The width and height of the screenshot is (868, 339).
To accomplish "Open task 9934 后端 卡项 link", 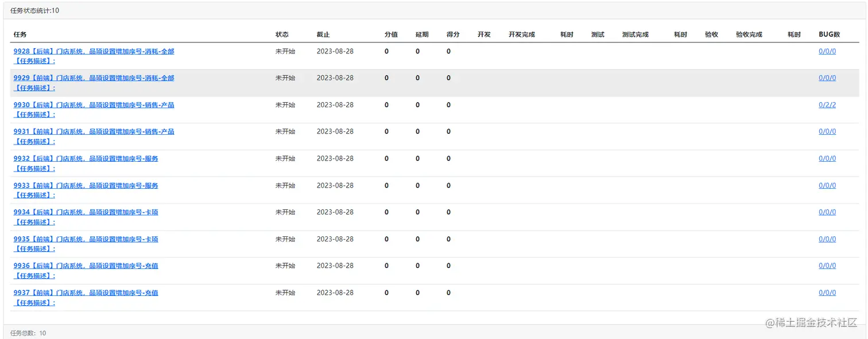I will (x=86, y=212).
